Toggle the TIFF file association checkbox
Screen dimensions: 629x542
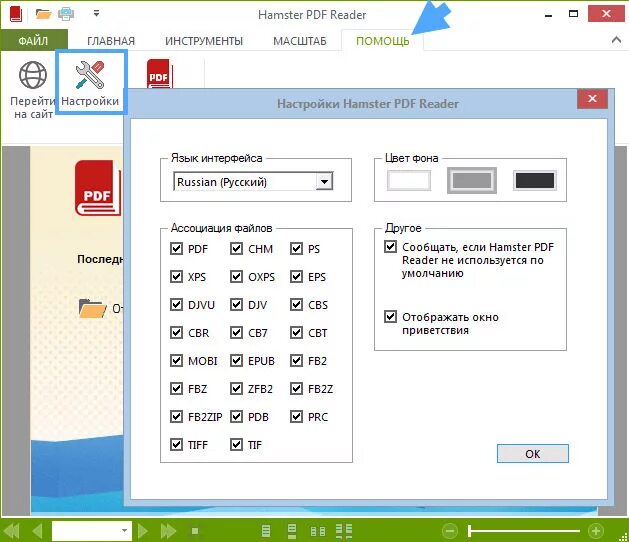coord(177,445)
